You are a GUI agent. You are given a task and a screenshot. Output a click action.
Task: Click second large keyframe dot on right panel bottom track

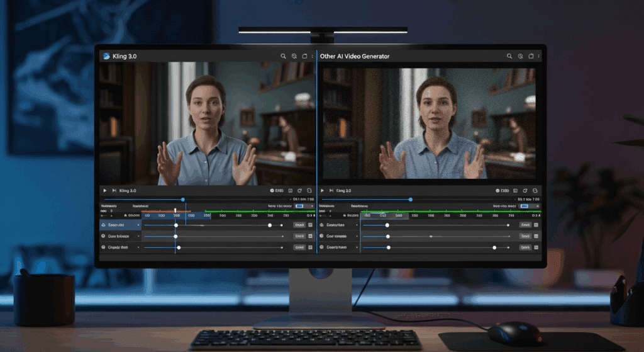pyautogui.click(x=494, y=247)
